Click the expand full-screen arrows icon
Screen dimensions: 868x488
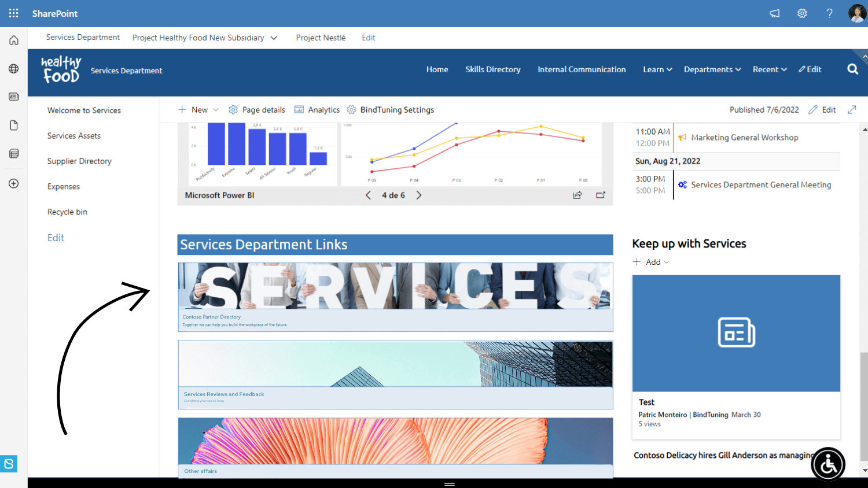click(852, 110)
